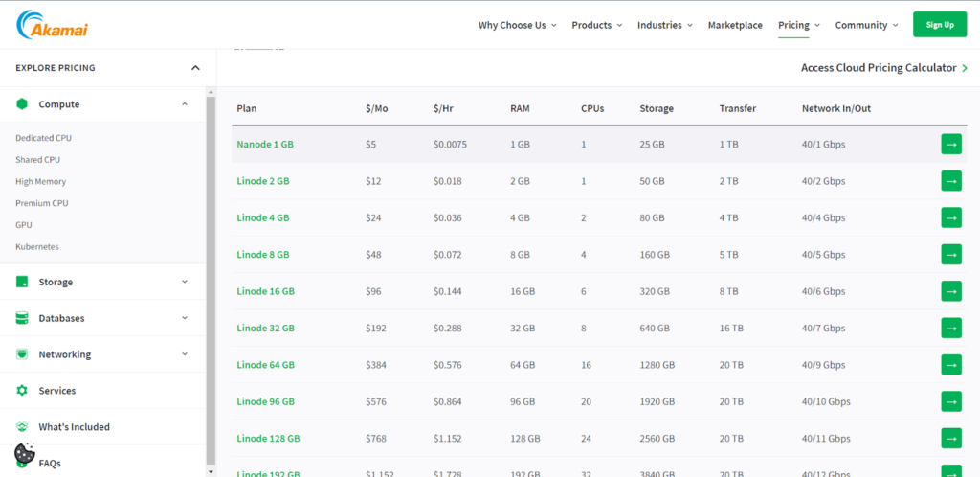Open the Products dropdown menu
This screenshot has height=477, width=980.
pos(596,25)
